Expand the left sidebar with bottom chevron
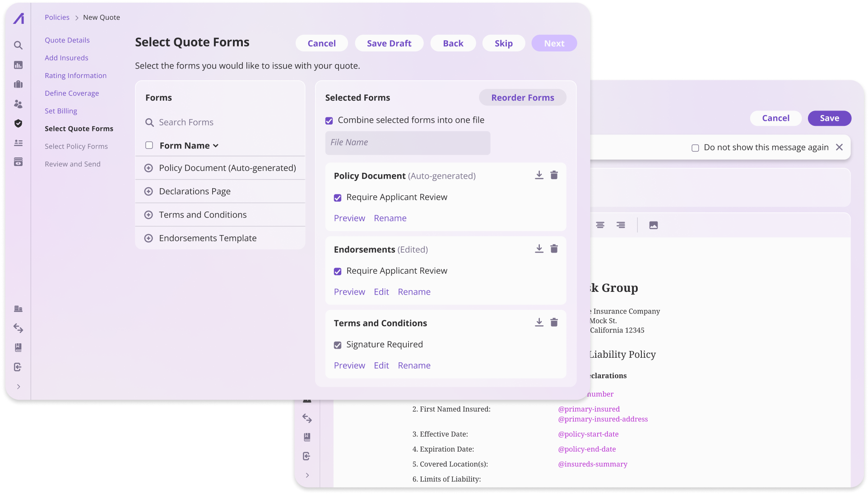The height and width of the screenshot is (494, 868). pos(19,387)
